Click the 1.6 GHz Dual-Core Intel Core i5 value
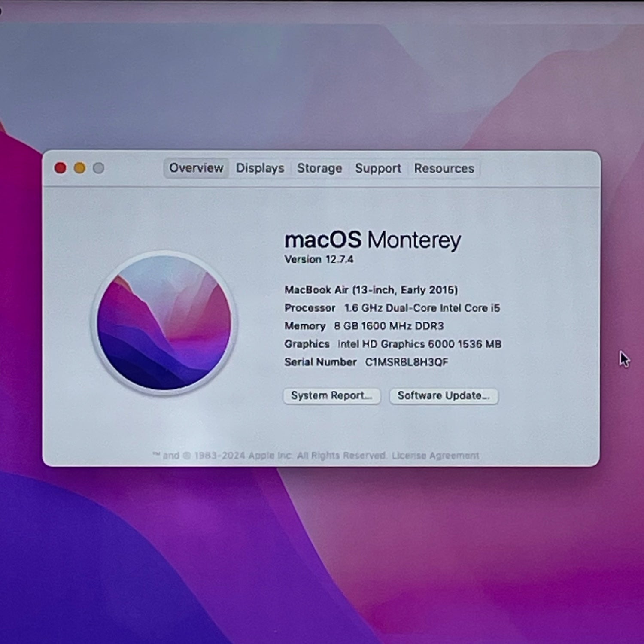This screenshot has height=644, width=644. pos(422,308)
